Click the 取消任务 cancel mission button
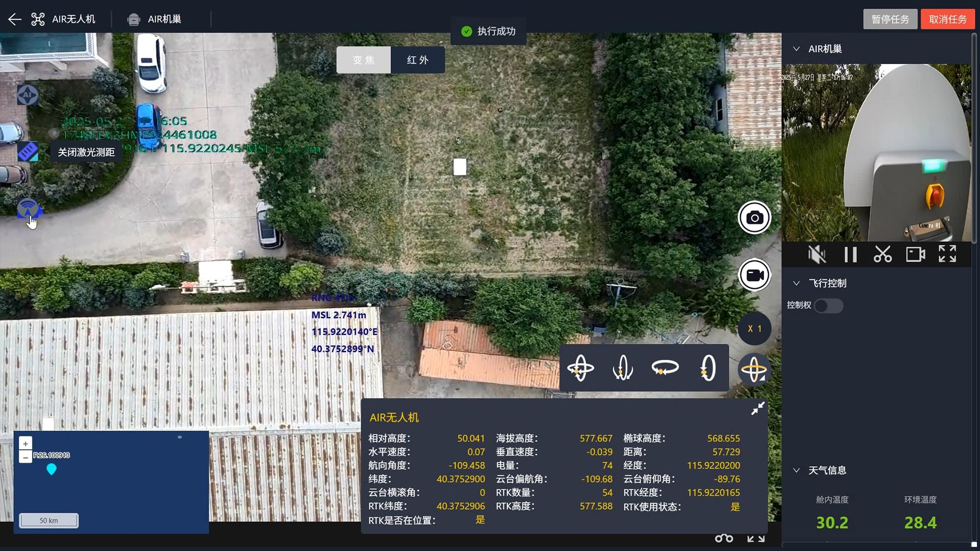The height and width of the screenshot is (551, 980). [948, 19]
